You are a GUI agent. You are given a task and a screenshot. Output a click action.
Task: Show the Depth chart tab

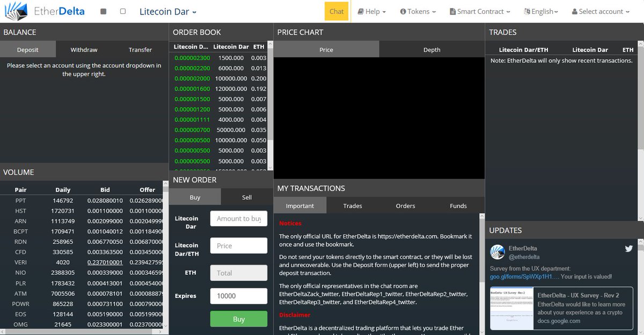432,49
